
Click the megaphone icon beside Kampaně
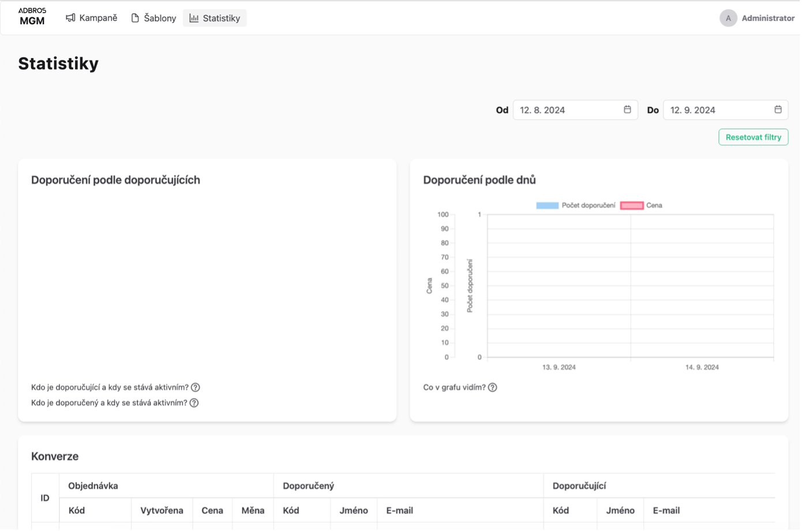(70, 18)
